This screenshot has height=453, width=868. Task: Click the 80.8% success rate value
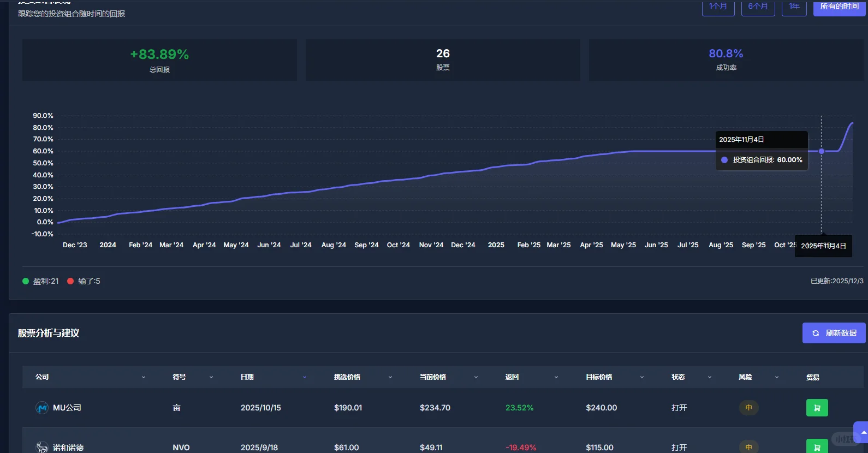point(726,53)
